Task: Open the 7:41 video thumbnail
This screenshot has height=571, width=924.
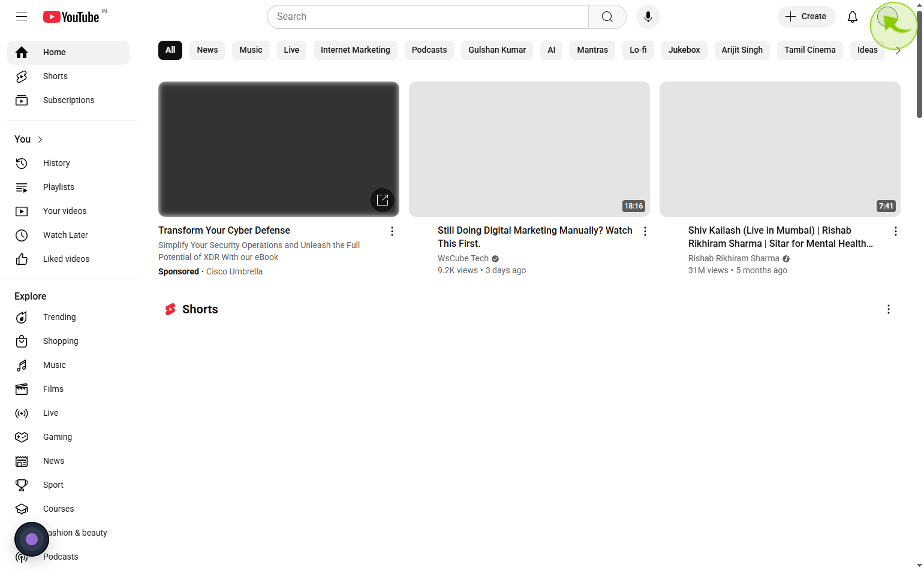Action: pyautogui.click(x=780, y=149)
